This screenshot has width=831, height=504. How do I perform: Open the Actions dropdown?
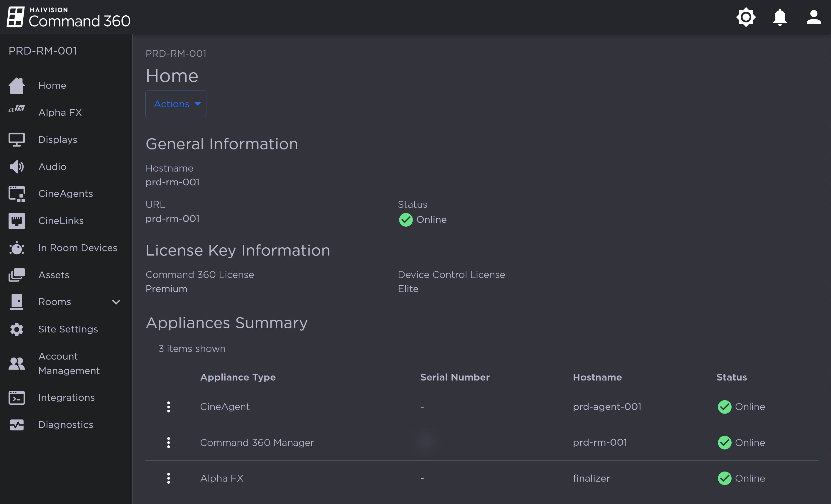175,104
